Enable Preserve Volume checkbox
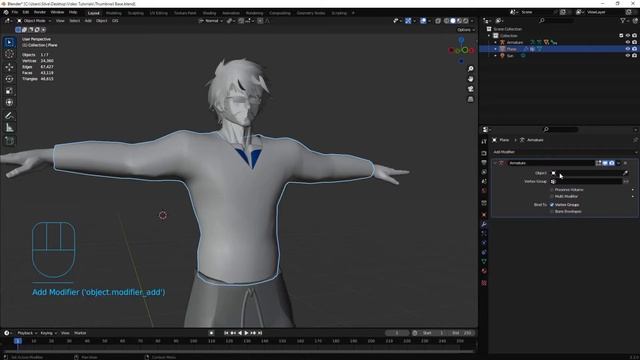 (552, 190)
